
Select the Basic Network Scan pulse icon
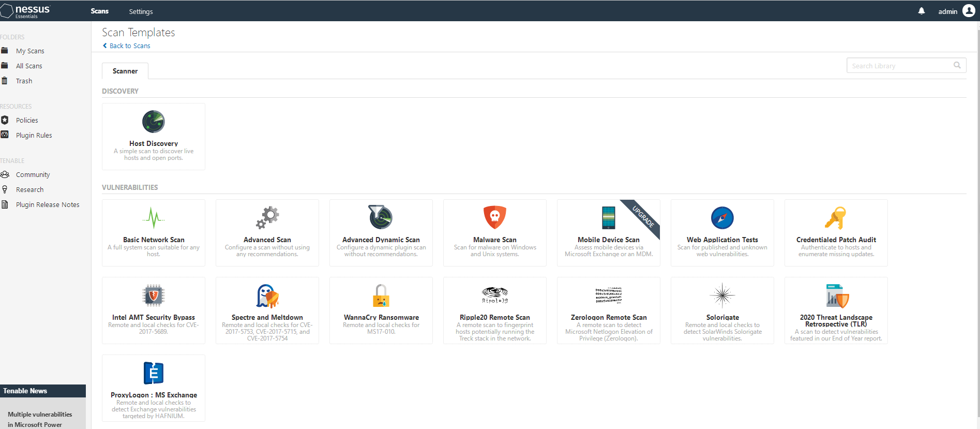point(154,218)
